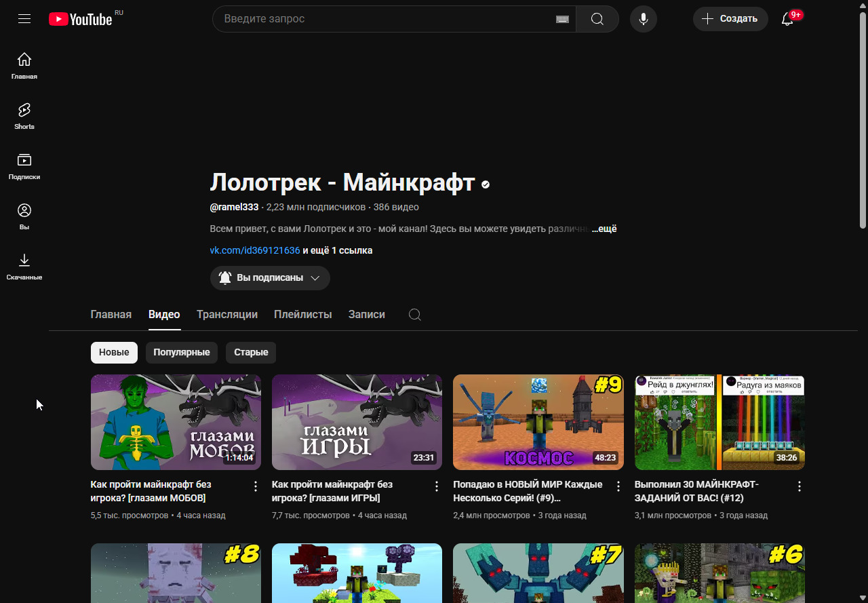The height and width of the screenshot is (603, 868).
Task: Open the on-screen keyboard icon in search
Action: [562, 19]
